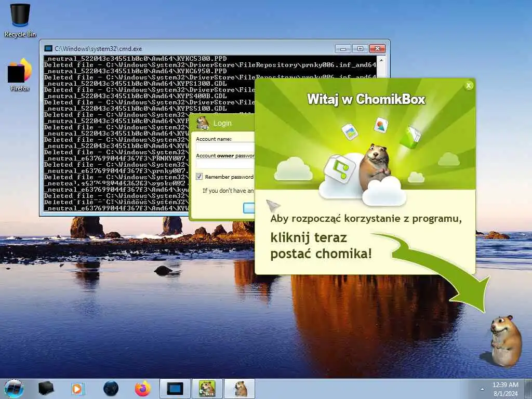Click the paper plane icon in the popup
The image size is (532, 399).
tap(273, 206)
